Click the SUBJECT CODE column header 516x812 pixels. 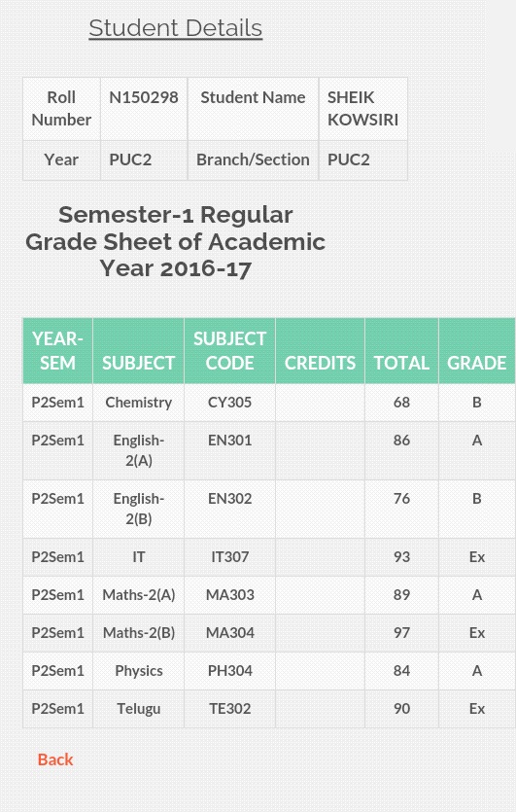pyautogui.click(x=229, y=351)
